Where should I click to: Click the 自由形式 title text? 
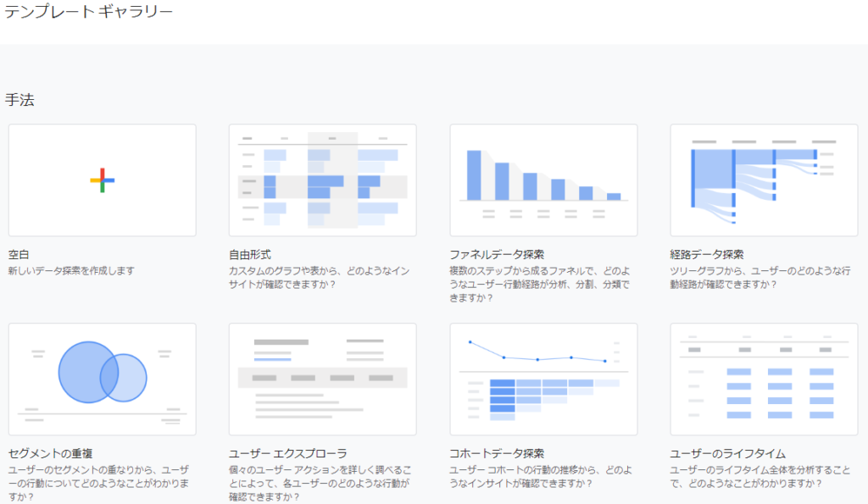[x=252, y=254]
